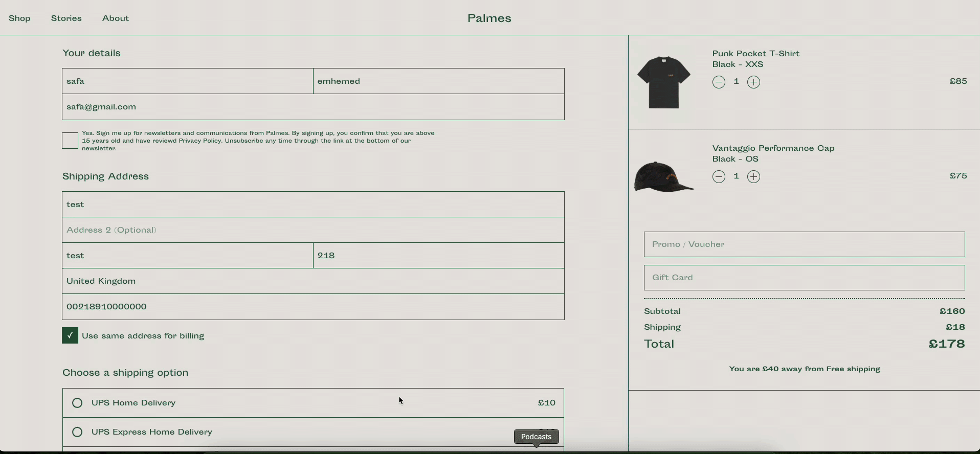The width and height of the screenshot is (980, 454).
Task: Click the Shipping Address heading
Action: coord(106,176)
